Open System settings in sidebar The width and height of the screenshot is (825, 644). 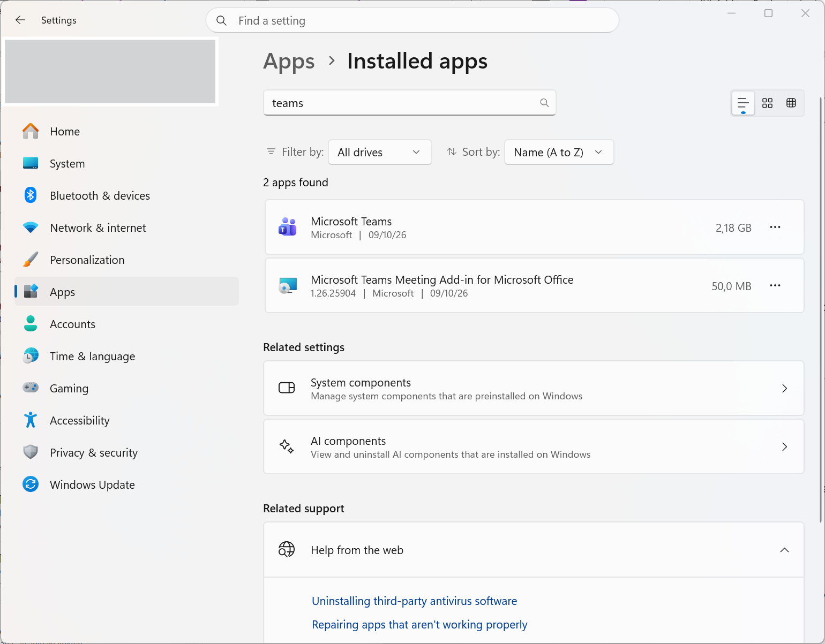[x=126, y=164]
